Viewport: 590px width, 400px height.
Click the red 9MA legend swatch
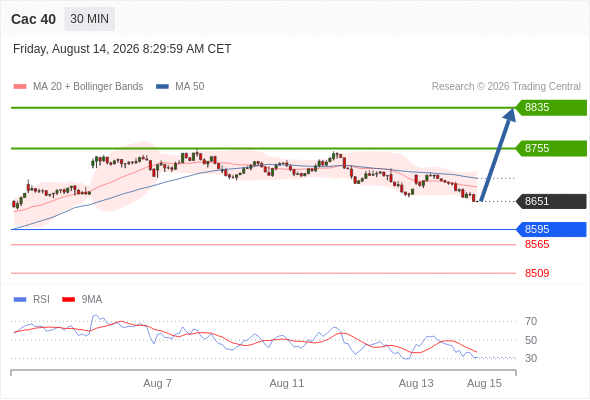coord(68,300)
